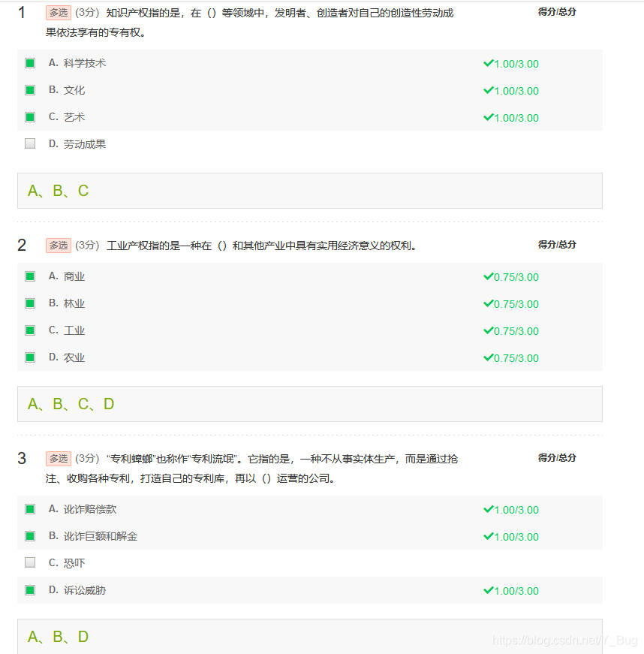Open the 农业 link in question 2
This screenshot has height=654, width=644.
74,357
